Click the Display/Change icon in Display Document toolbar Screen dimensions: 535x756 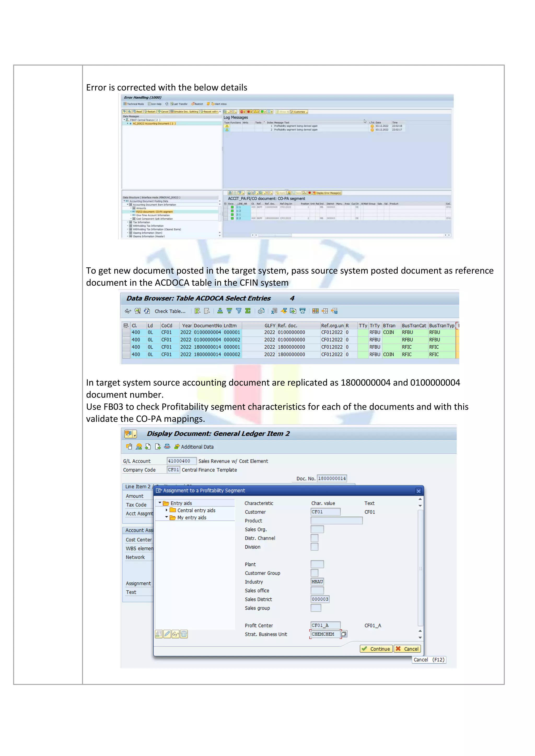coord(129,446)
